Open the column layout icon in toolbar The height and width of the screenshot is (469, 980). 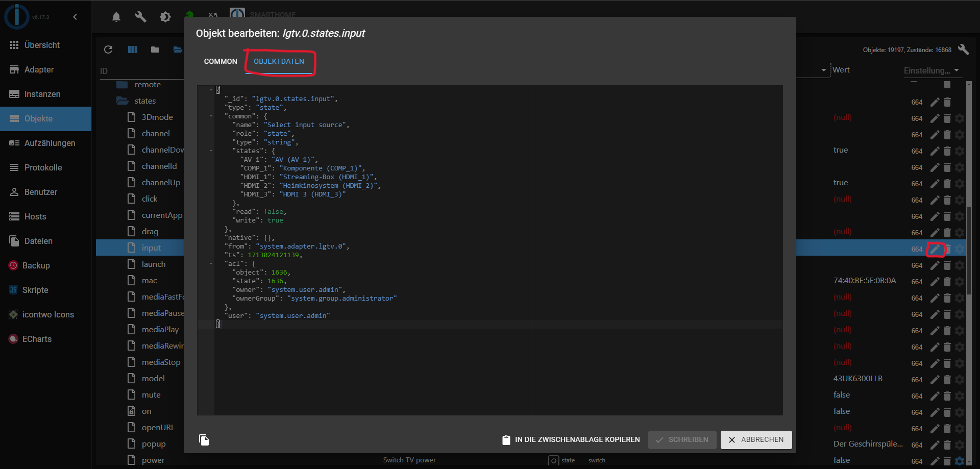(133, 50)
